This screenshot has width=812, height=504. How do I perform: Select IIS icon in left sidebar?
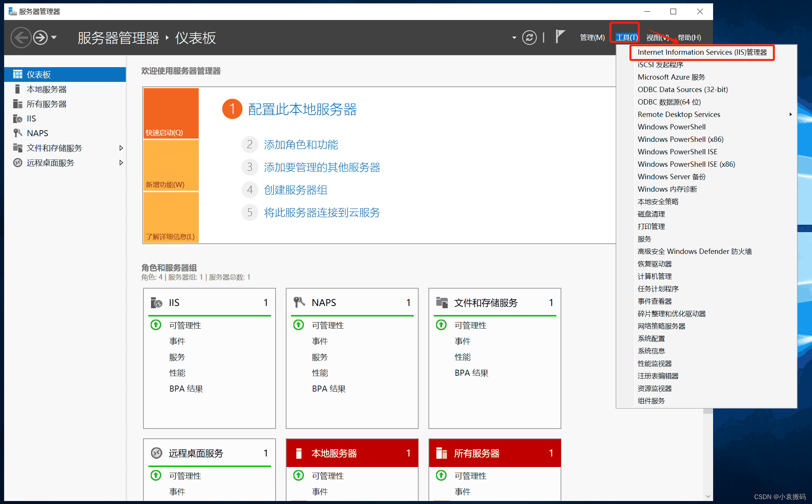[17, 118]
